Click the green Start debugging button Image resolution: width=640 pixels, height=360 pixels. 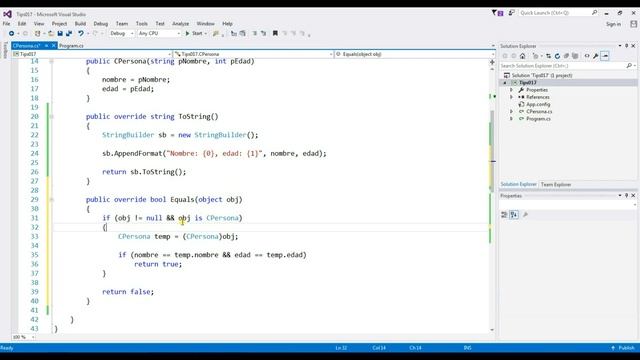click(194, 33)
